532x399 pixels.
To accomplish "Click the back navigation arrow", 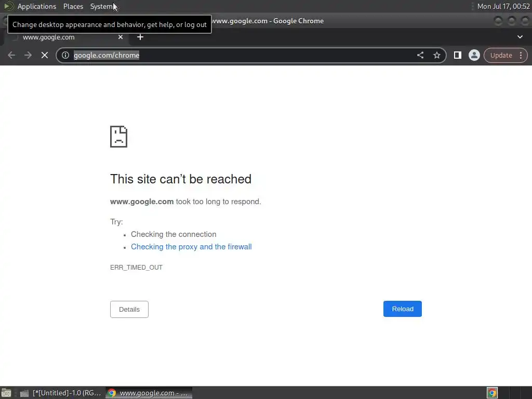I will (x=11, y=55).
